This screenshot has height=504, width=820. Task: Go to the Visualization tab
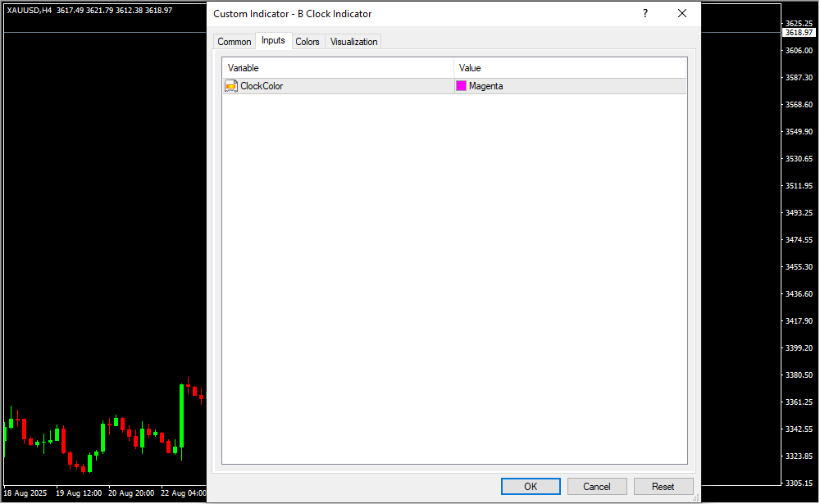[x=353, y=42]
